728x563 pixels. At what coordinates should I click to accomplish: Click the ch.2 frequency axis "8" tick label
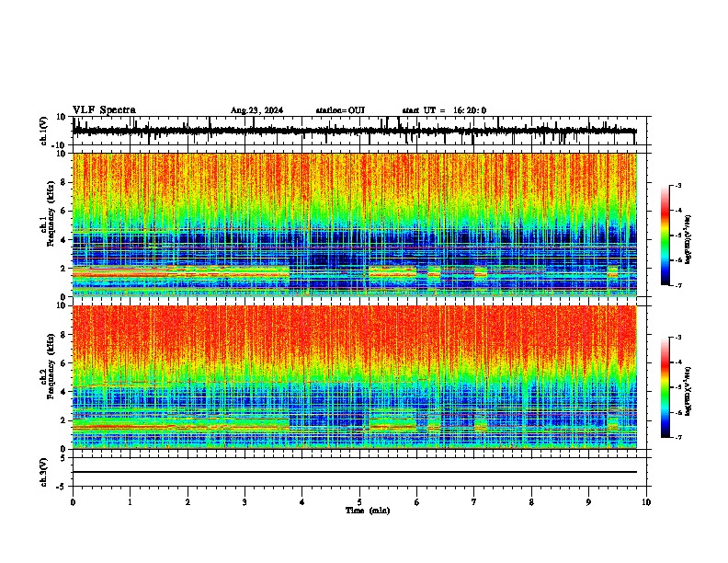pyautogui.click(x=63, y=335)
